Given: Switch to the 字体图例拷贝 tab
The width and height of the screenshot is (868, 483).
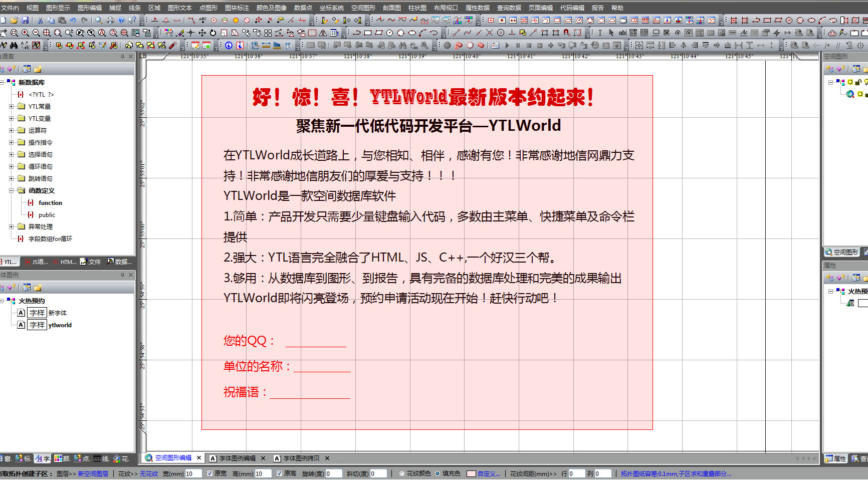Looking at the screenshot, I should pos(301,458).
